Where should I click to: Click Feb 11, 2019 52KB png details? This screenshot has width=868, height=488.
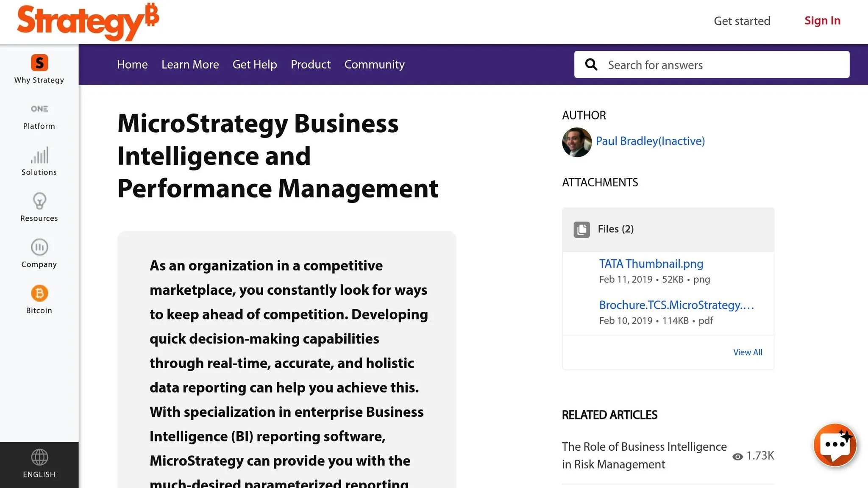pos(654,280)
